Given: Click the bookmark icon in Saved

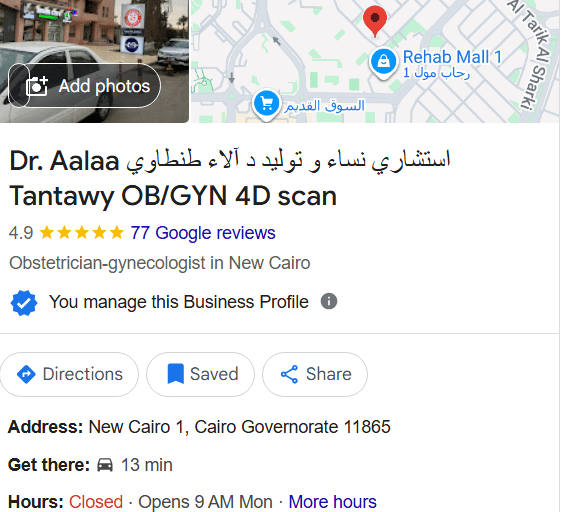Looking at the screenshot, I should pos(176,374).
